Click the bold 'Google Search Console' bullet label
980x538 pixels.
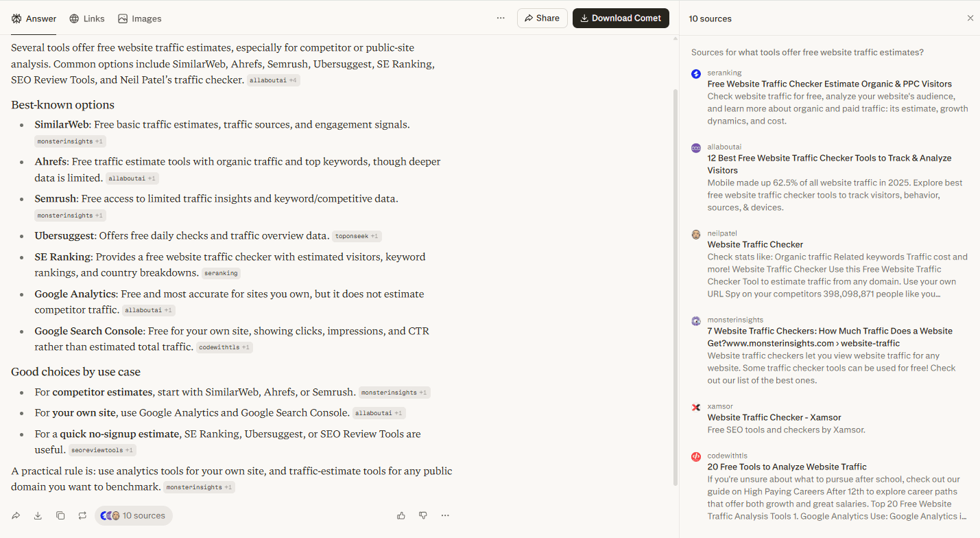click(x=89, y=331)
